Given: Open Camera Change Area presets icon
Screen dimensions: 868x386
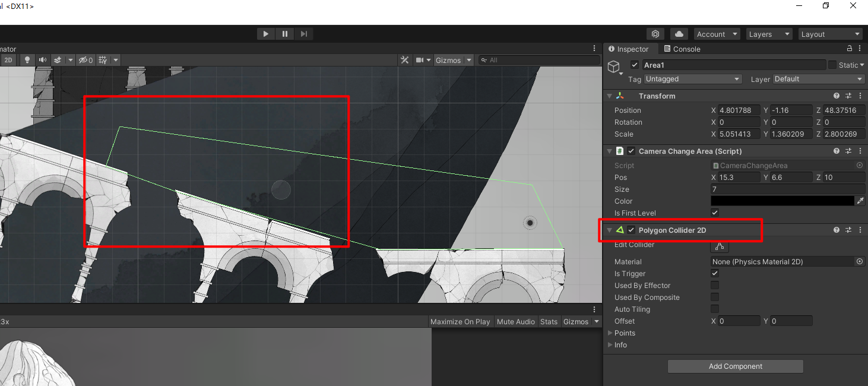Looking at the screenshot, I should (x=848, y=151).
